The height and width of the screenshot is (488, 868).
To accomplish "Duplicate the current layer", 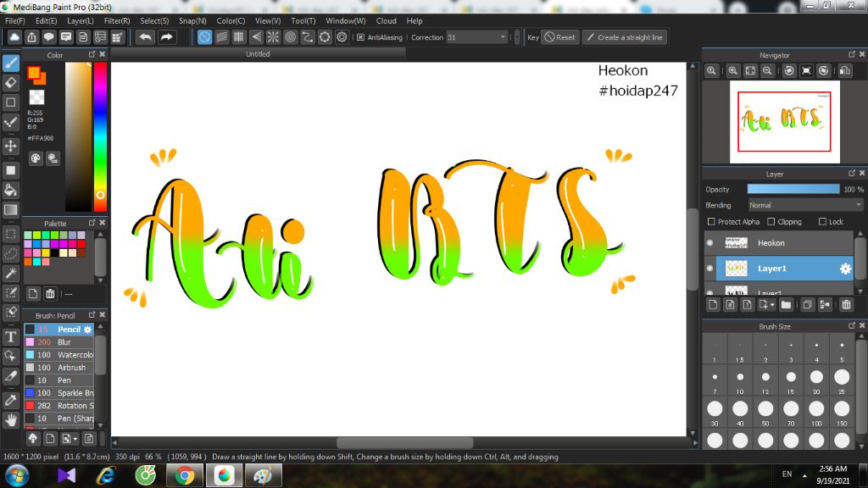I will tap(807, 304).
